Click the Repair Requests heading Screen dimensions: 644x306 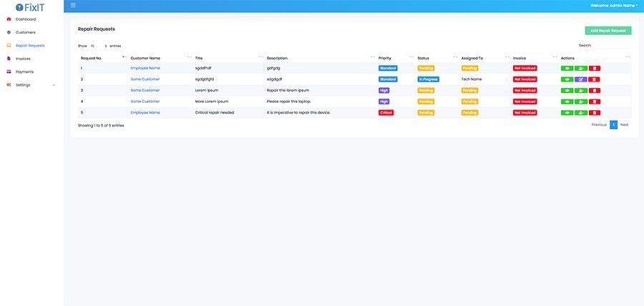[x=97, y=29]
